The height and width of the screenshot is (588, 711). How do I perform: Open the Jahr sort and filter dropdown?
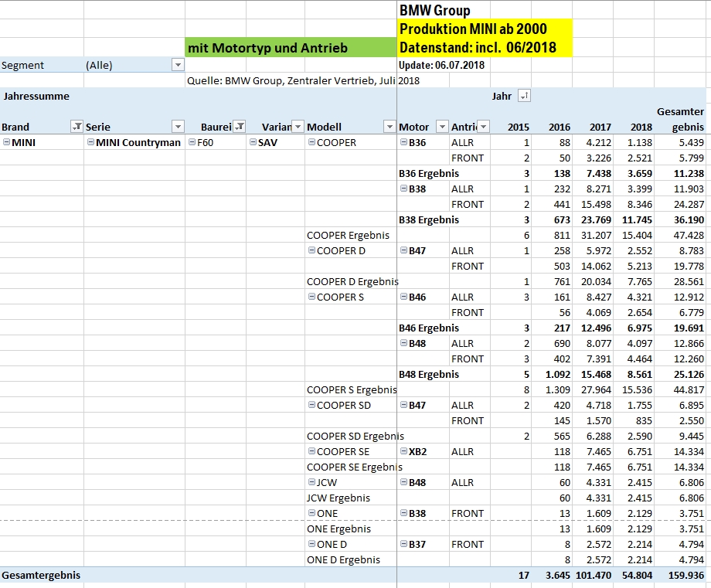(x=524, y=96)
